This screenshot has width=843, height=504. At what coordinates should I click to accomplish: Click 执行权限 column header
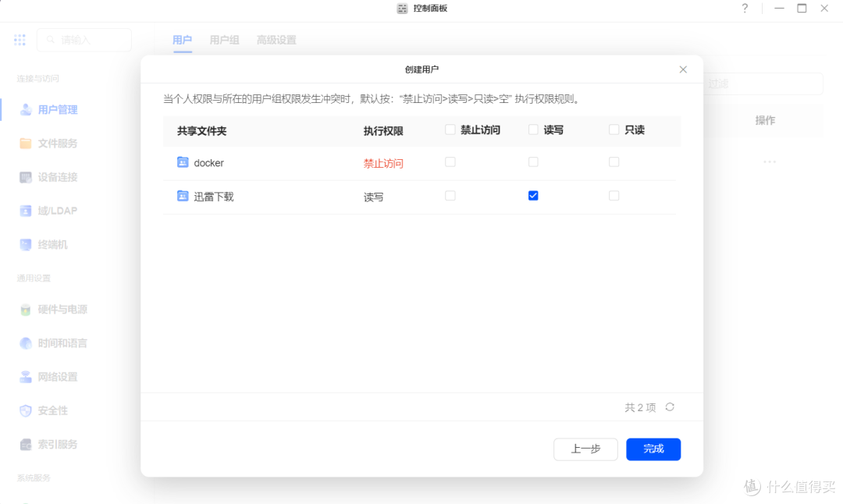tap(382, 130)
